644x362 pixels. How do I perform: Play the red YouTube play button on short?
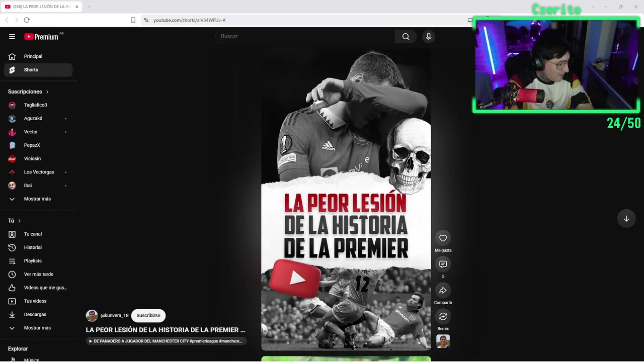[x=295, y=278]
